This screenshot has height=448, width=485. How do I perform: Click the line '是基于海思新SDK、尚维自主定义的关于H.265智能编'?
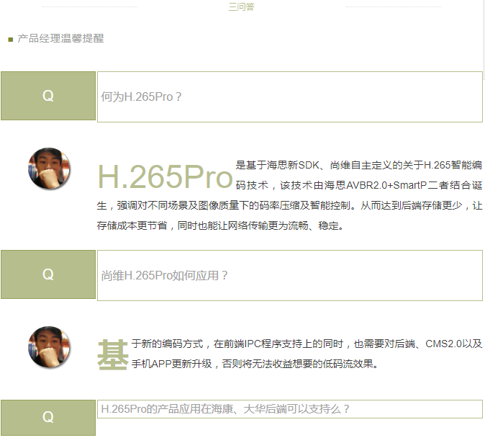point(359,165)
